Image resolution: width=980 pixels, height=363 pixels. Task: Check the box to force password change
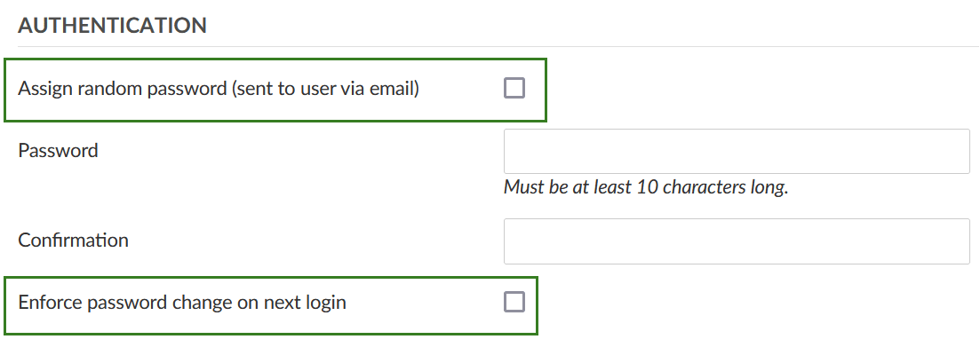[514, 303]
